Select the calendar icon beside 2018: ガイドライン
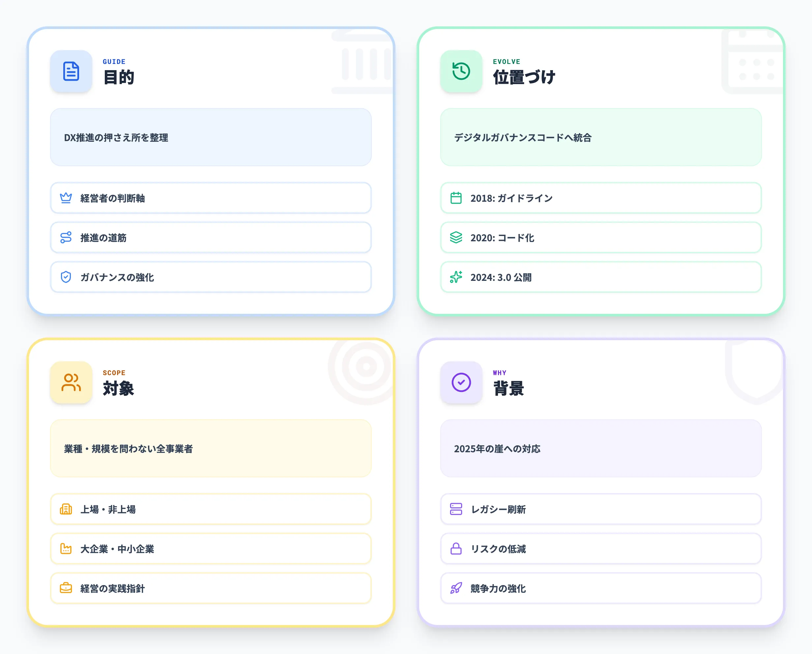 pos(456,198)
